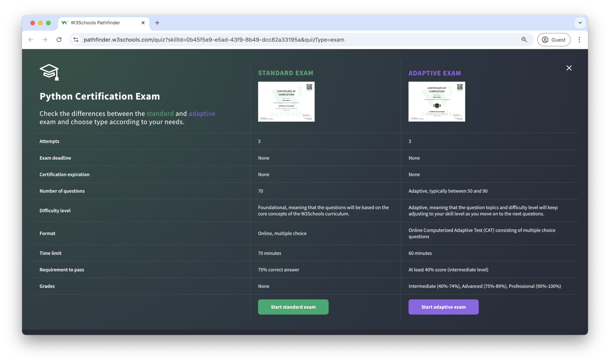Start the standard exam

pos(293,307)
